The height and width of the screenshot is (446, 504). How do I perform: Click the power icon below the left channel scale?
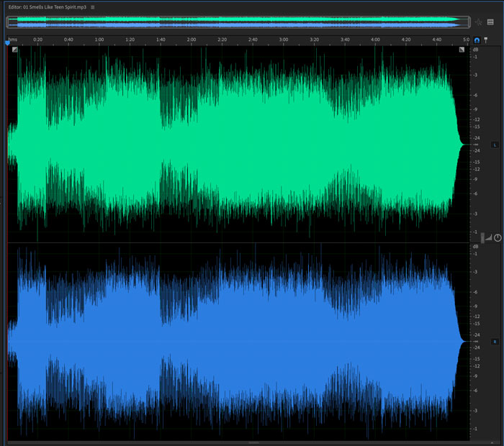coord(498,237)
